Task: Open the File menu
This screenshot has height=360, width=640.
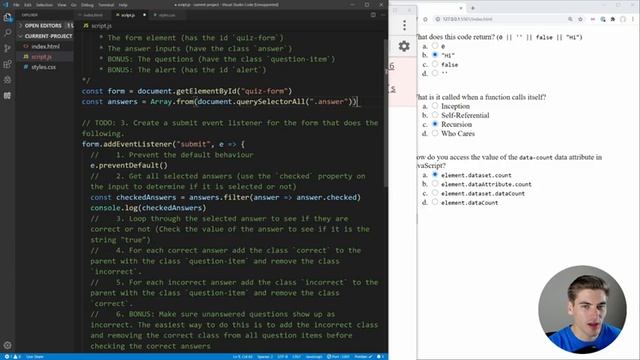Action: pyautogui.click(x=16, y=5)
